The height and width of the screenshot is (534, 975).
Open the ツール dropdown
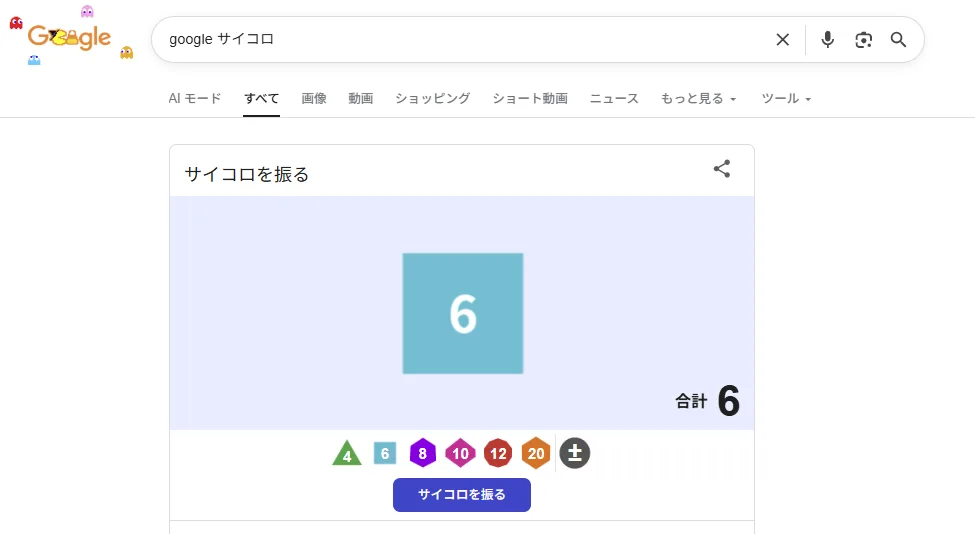pos(786,99)
